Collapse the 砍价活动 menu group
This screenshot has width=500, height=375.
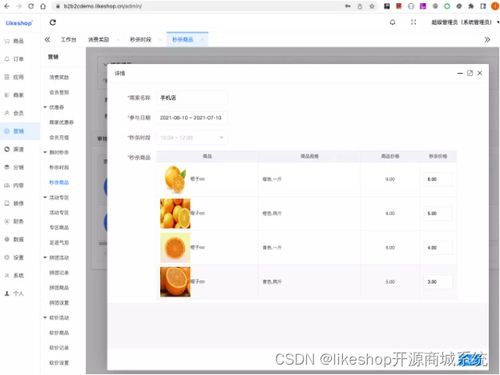pyautogui.click(x=45, y=317)
